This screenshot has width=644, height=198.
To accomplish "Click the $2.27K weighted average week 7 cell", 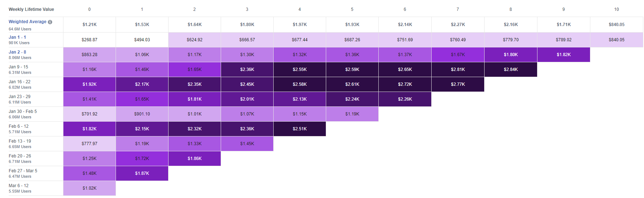I will [x=458, y=25].
